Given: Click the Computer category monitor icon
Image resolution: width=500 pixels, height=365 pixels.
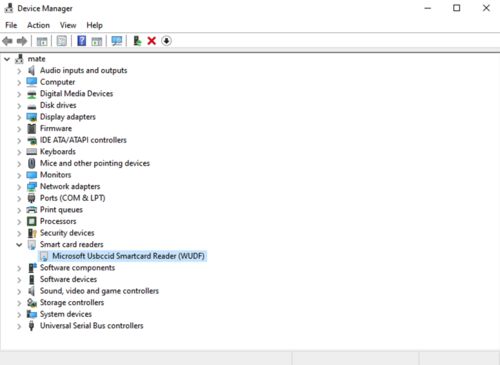Looking at the screenshot, I should pyautogui.click(x=32, y=82).
